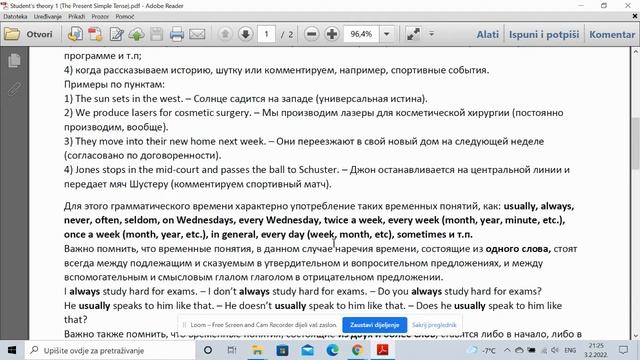This screenshot has width=640, height=360.
Task: Expand the toolbar customization dropdown
Action: coord(431,34)
